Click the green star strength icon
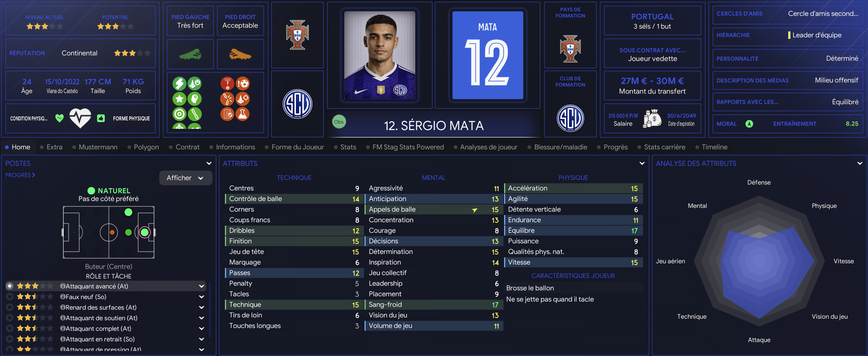The image size is (868, 356). 179,99
